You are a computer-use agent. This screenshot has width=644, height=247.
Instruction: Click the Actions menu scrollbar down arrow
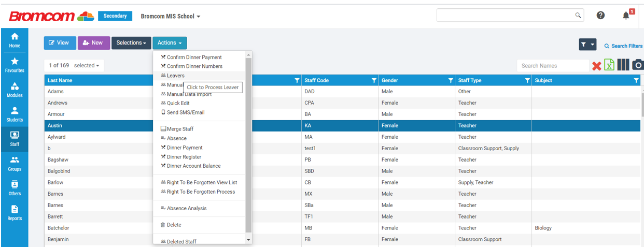point(248,240)
